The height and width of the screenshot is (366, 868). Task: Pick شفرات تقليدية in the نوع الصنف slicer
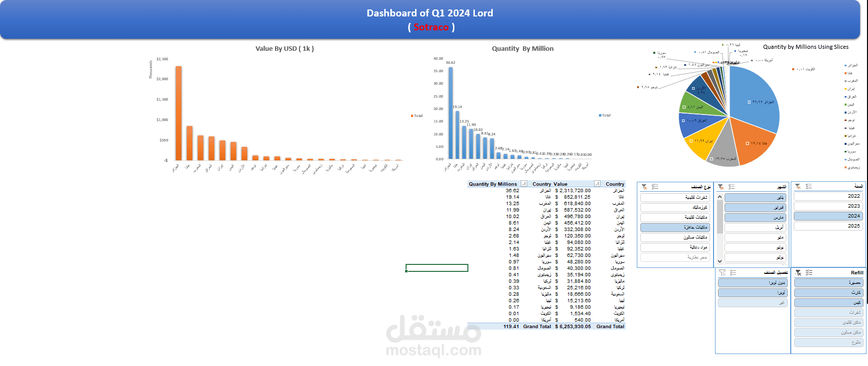tap(675, 198)
